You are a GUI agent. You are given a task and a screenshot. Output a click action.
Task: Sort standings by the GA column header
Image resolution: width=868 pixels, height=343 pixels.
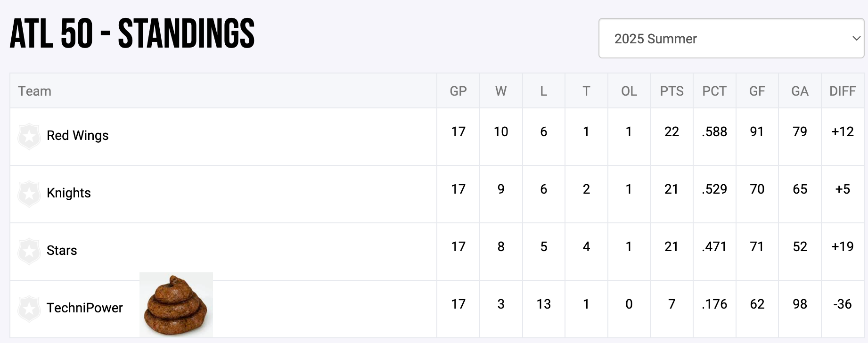(x=800, y=91)
